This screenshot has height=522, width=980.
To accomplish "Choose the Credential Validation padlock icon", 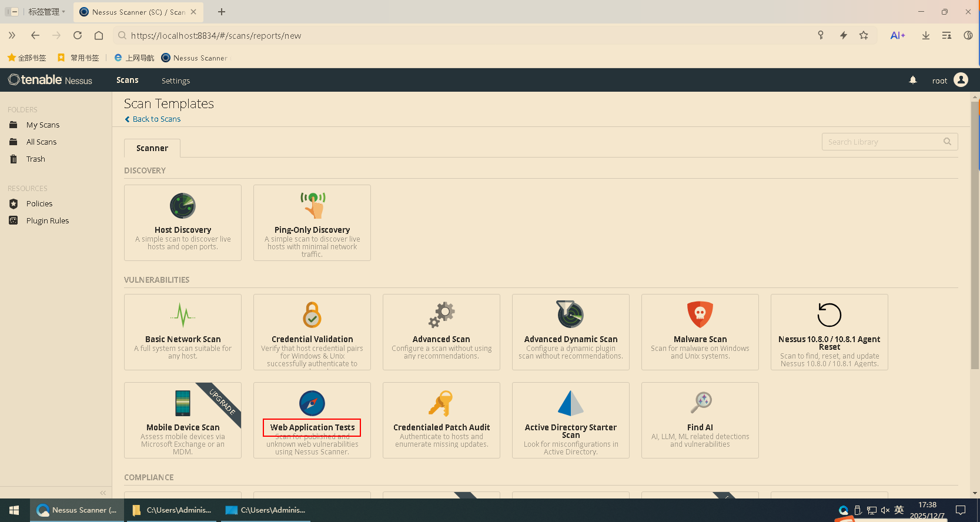I will pyautogui.click(x=312, y=315).
